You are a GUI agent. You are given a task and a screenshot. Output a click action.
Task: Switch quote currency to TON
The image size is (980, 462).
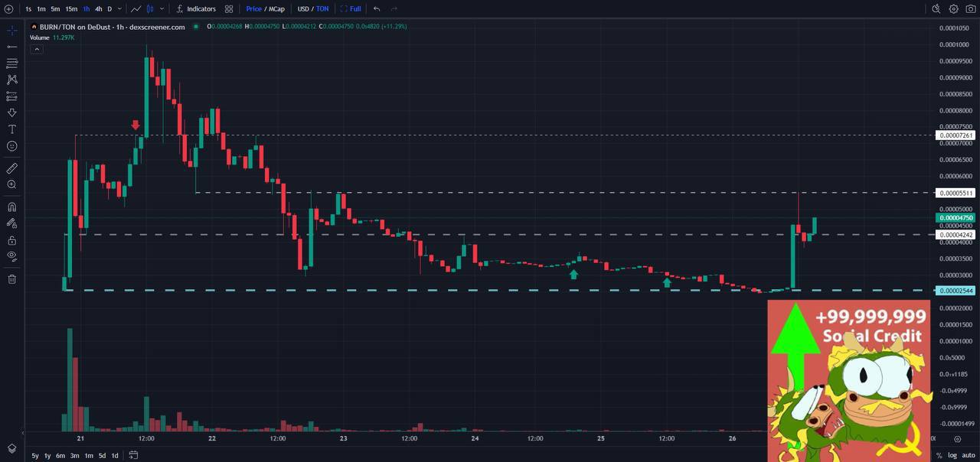(322, 9)
